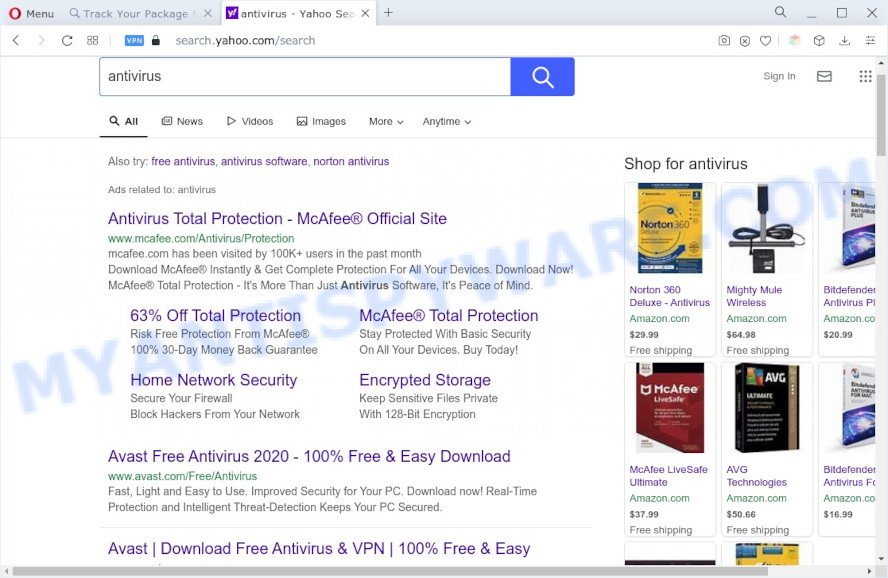Switch to News results tab
This screenshot has height=578, width=888.
(x=182, y=121)
